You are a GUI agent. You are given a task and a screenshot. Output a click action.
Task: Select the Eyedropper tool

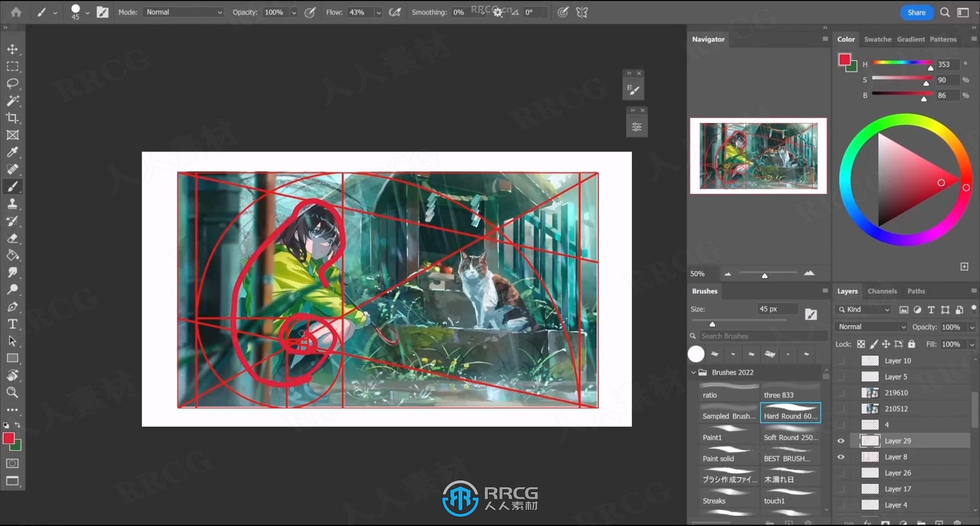(x=13, y=152)
